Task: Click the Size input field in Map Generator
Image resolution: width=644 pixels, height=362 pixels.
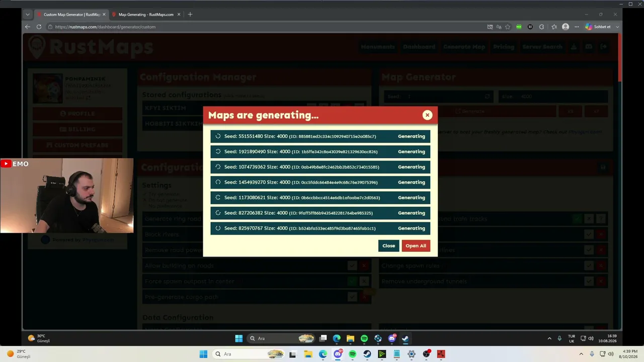Action: [x=553, y=96]
